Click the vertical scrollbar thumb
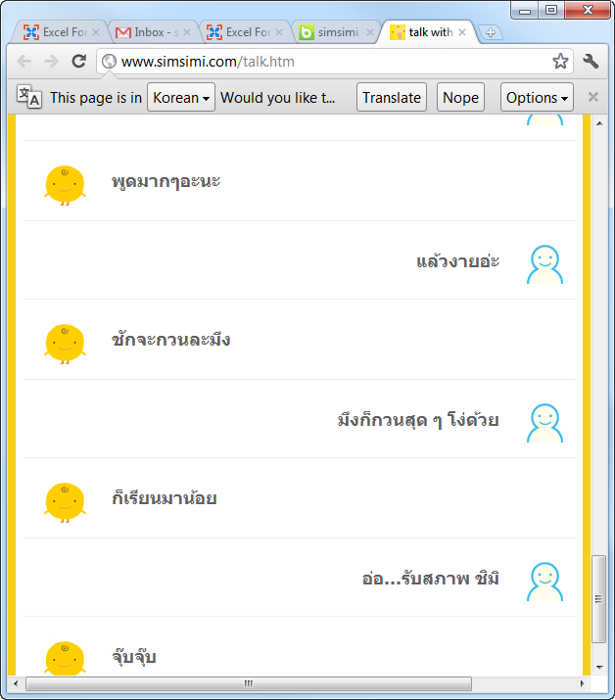Image resolution: width=615 pixels, height=700 pixels. pyautogui.click(x=599, y=596)
